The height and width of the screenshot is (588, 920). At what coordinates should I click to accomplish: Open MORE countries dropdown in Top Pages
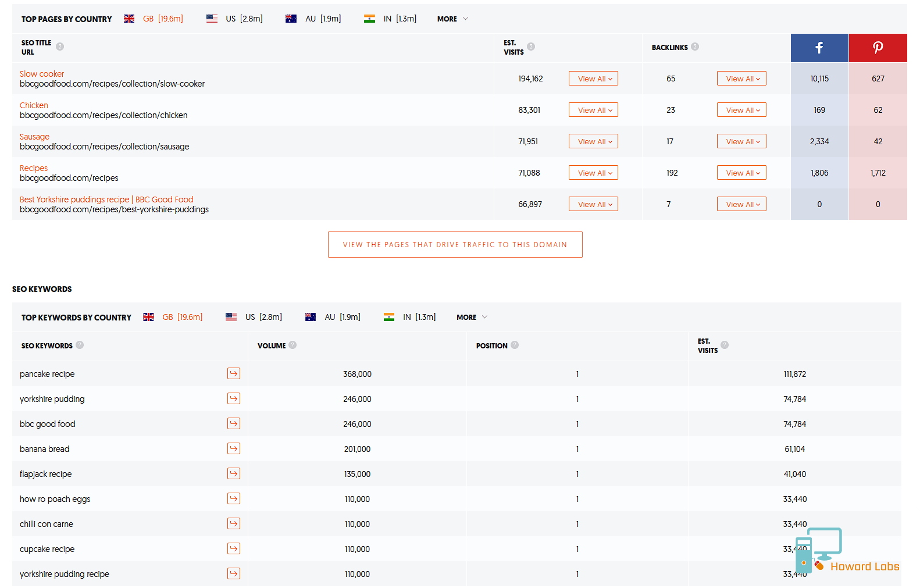point(452,19)
